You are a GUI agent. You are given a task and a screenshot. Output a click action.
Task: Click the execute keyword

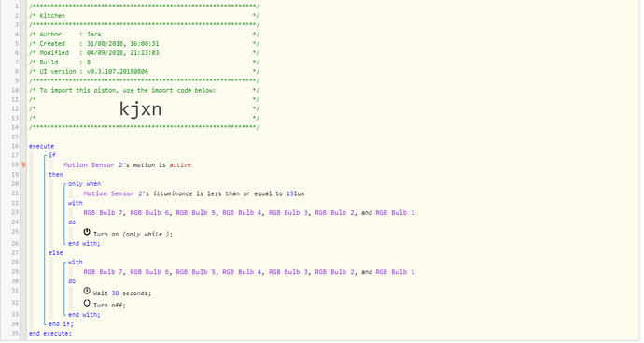pyautogui.click(x=41, y=146)
